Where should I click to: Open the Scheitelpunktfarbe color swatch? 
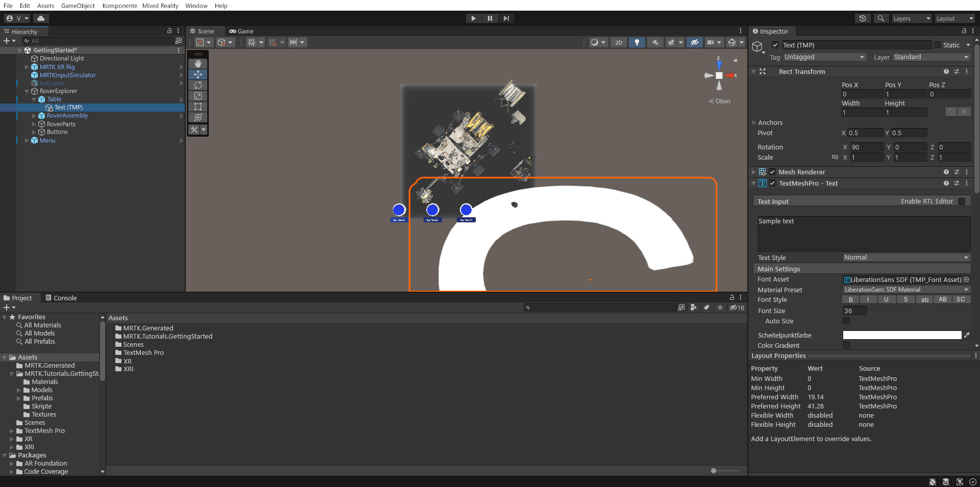901,335
